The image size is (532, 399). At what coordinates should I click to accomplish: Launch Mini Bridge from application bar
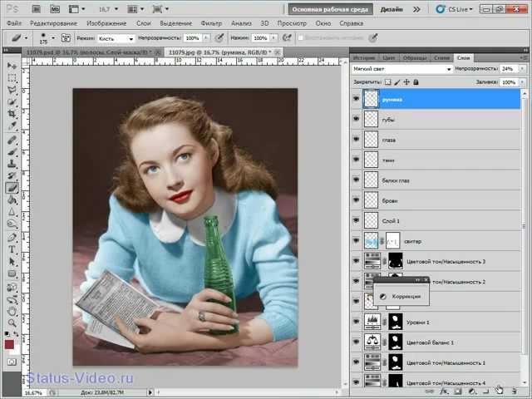tap(55, 9)
